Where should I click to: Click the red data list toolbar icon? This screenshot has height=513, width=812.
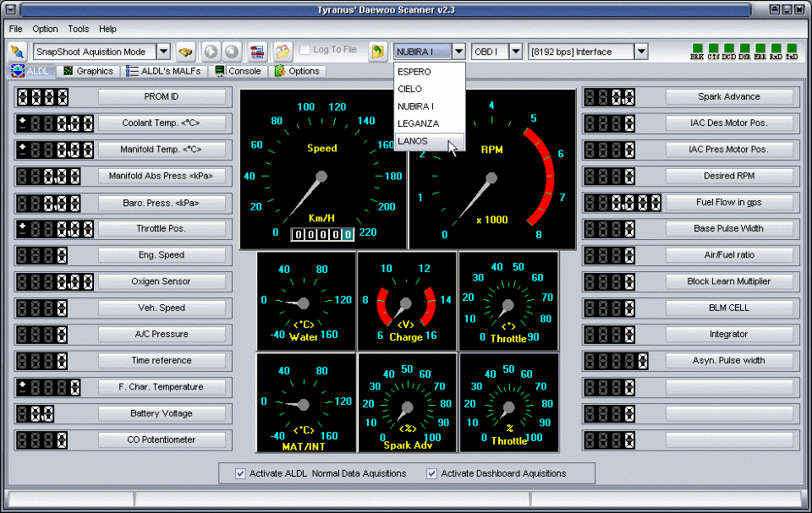click(256, 52)
